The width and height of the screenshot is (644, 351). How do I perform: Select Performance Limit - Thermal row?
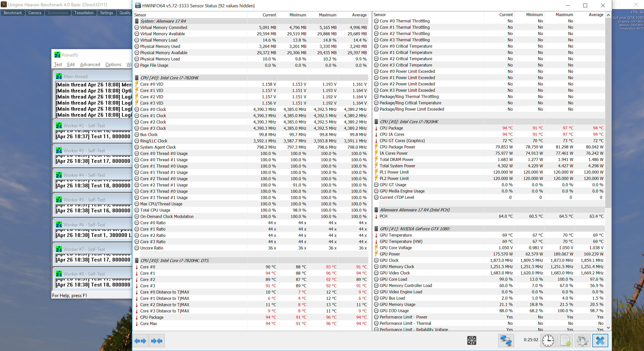[489, 323]
